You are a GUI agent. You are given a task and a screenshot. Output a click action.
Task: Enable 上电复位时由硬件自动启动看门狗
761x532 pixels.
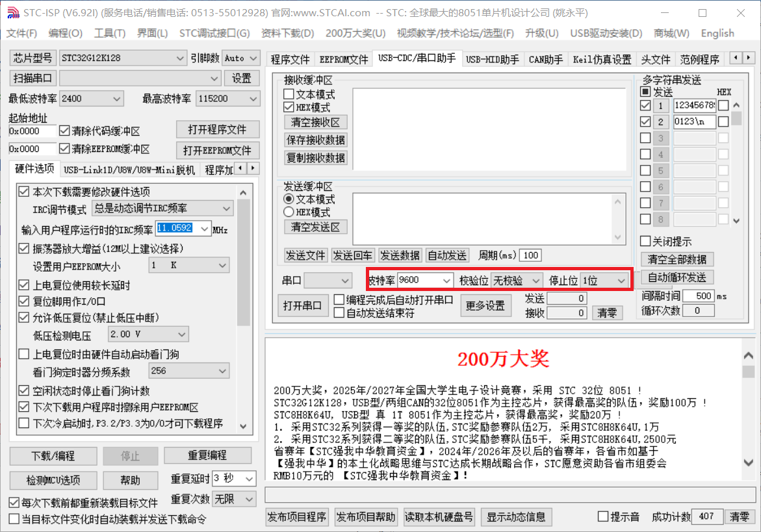[x=23, y=354]
